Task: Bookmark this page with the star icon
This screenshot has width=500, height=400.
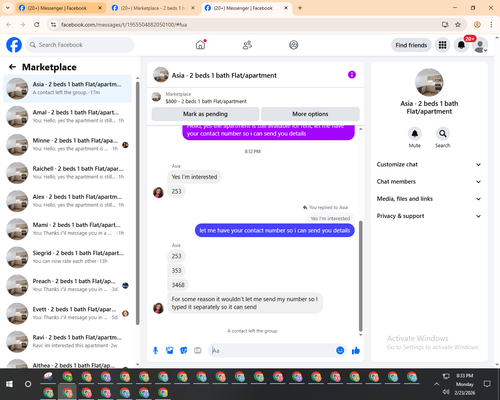Action: click(458, 24)
